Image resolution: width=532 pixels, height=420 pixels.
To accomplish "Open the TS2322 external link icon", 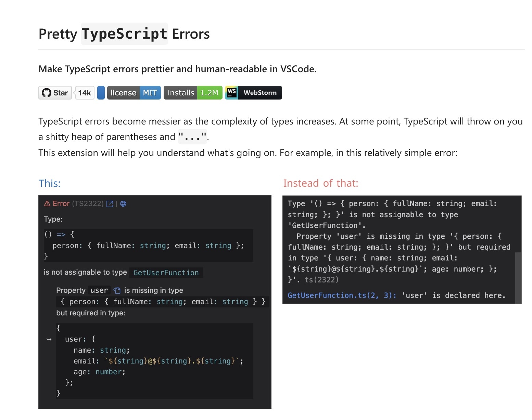I will 110,204.
